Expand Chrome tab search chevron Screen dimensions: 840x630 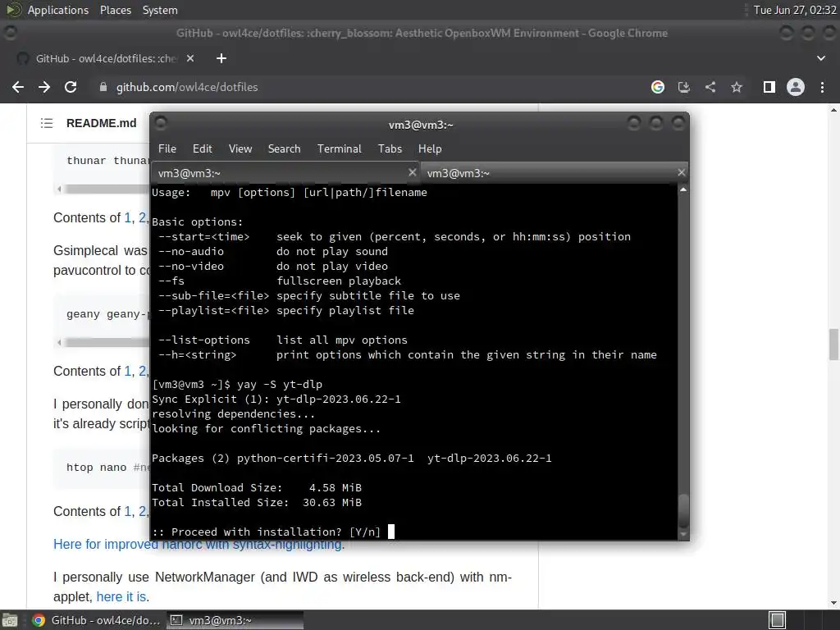coord(821,58)
